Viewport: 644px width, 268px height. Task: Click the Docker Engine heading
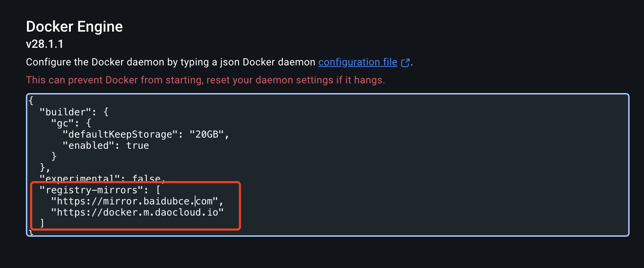coord(74,27)
